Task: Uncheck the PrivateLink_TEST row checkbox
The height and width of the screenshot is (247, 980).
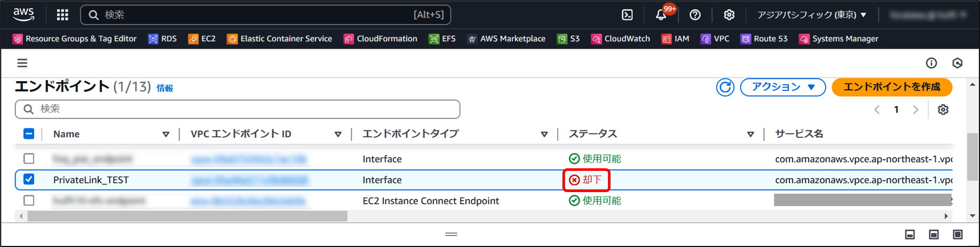Action: coord(29,179)
